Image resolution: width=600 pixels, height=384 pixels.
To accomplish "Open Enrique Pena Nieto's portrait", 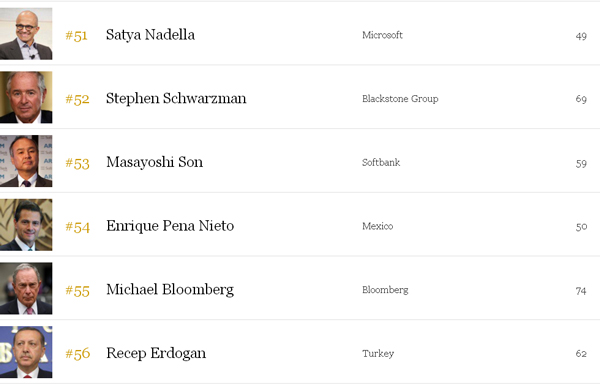I will click(x=26, y=225).
